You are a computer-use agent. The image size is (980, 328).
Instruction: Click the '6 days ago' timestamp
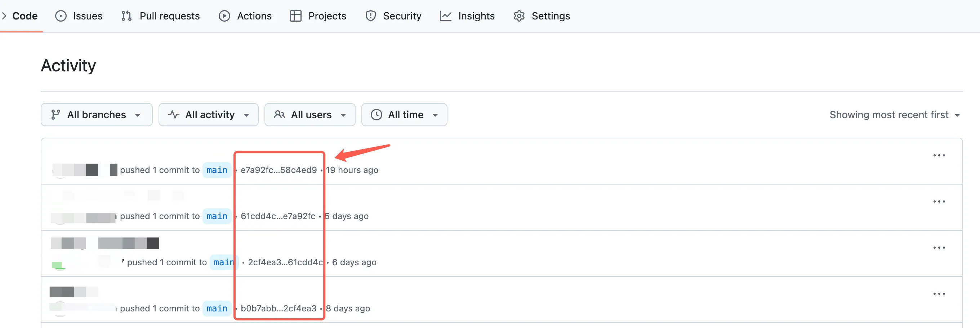354,262
